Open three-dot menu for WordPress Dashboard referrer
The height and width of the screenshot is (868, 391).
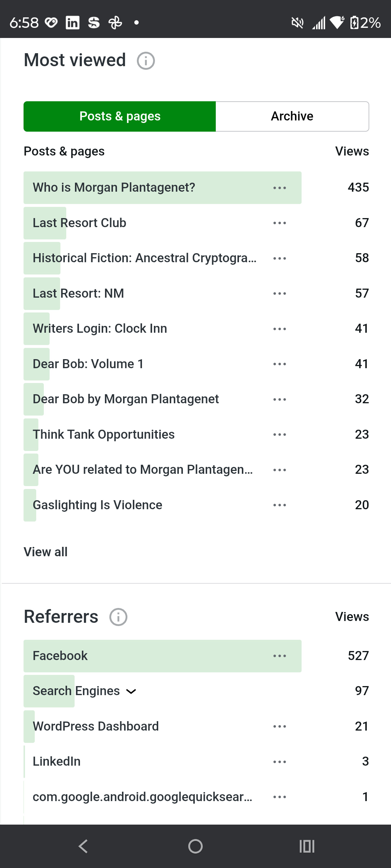click(279, 727)
